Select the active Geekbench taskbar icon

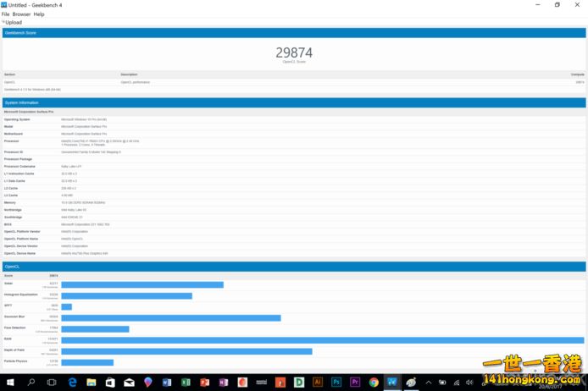click(x=392, y=382)
